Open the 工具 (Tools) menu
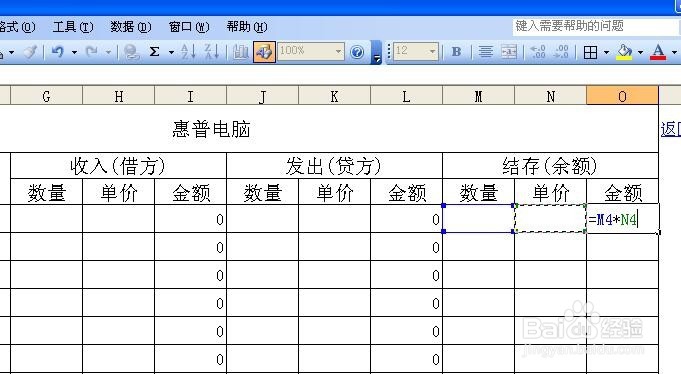681x374 pixels. click(x=73, y=27)
